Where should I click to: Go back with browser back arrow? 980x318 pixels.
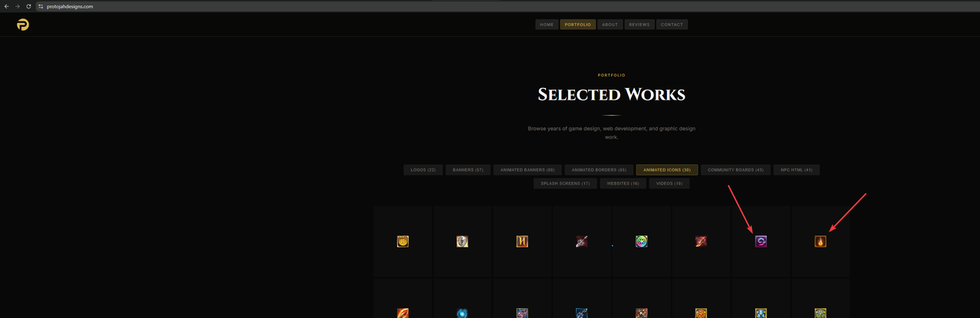pyautogui.click(x=6, y=6)
